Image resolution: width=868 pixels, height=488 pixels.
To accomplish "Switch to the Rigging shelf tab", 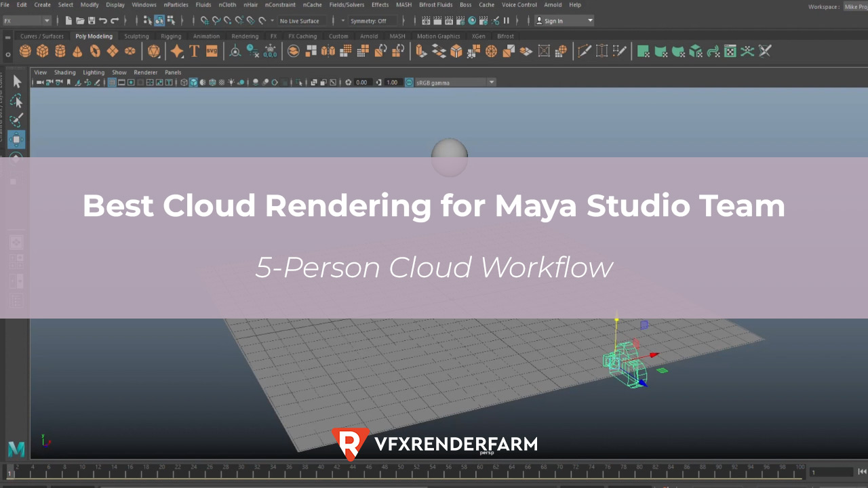I will 171,36.
